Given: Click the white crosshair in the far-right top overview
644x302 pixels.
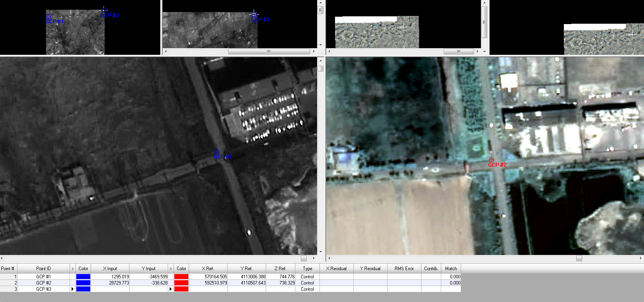Looking at the screenshot, I should point(633,34).
